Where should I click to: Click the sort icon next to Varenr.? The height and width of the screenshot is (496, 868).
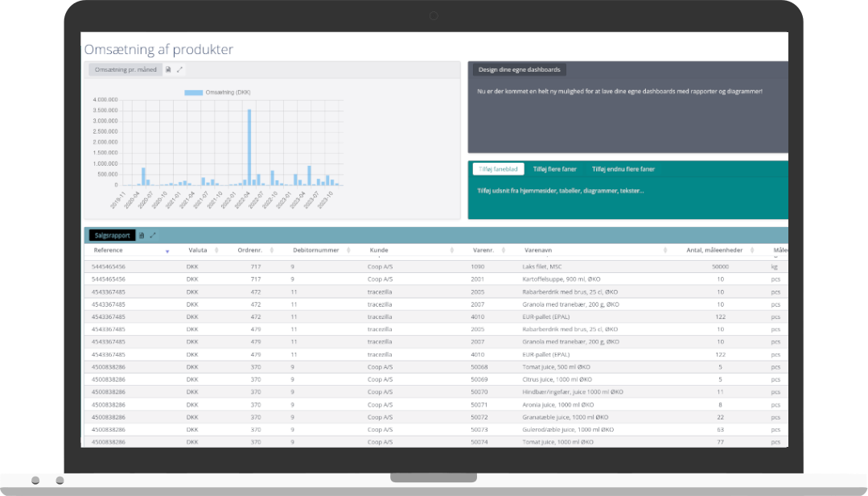tap(504, 250)
